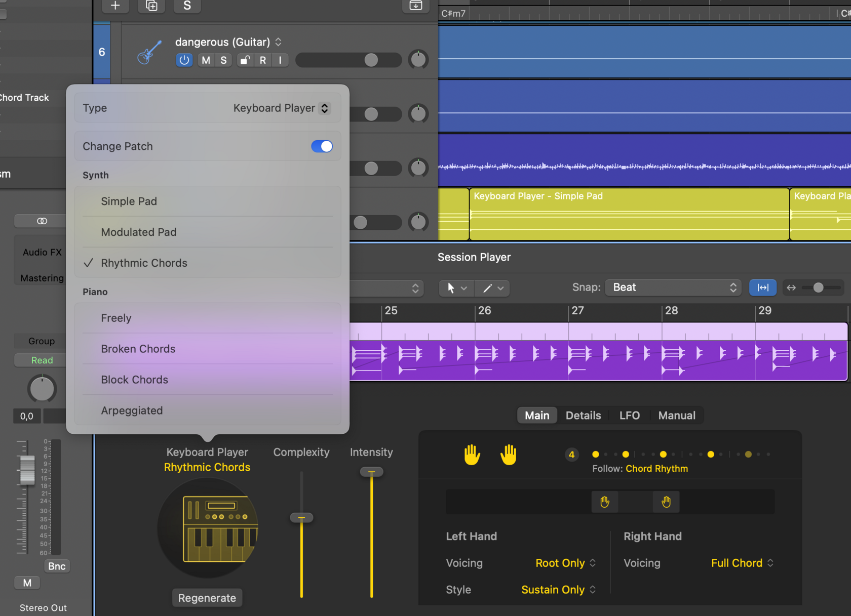Click the catch playhead icon near zoom slider

tap(762, 288)
